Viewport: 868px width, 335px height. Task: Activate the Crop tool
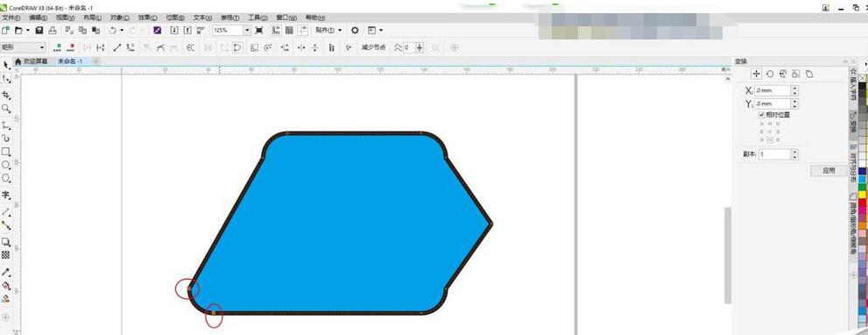pyautogui.click(x=6, y=95)
